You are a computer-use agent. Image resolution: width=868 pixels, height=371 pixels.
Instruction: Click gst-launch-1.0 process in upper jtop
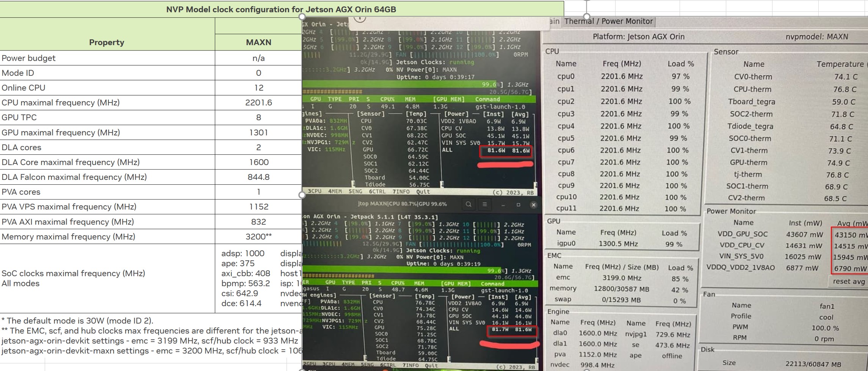500,107
